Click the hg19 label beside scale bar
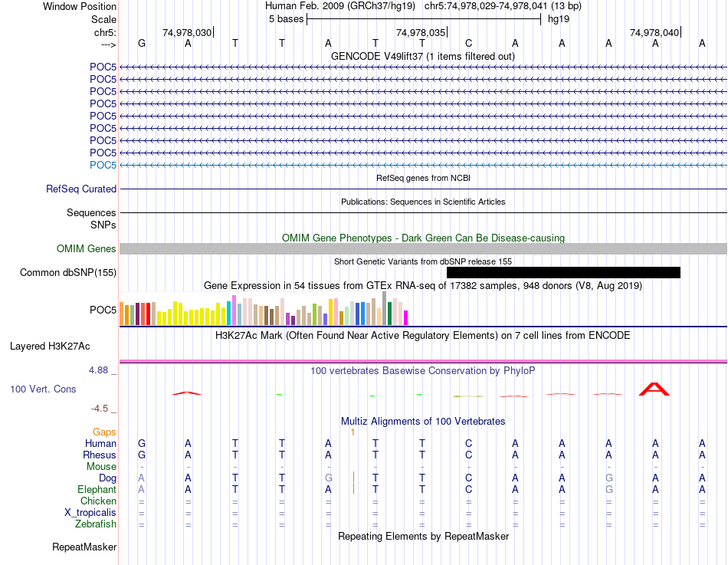The width and height of the screenshot is (728, 565). (x=559, y=19)
